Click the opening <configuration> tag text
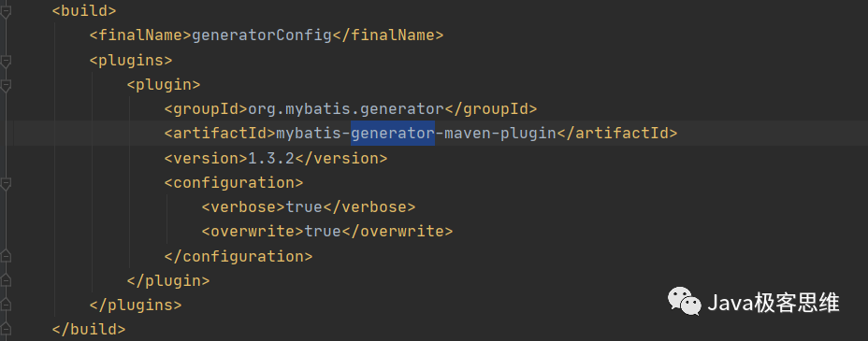This screenshot has width=868, height=341. tap(234, 182)
